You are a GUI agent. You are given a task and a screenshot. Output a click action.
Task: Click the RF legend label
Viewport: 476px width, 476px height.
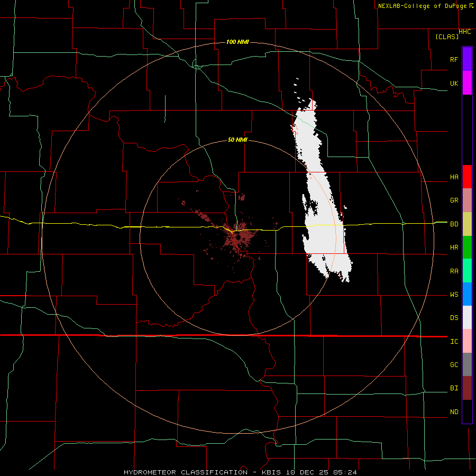click(x=454, y=59)
